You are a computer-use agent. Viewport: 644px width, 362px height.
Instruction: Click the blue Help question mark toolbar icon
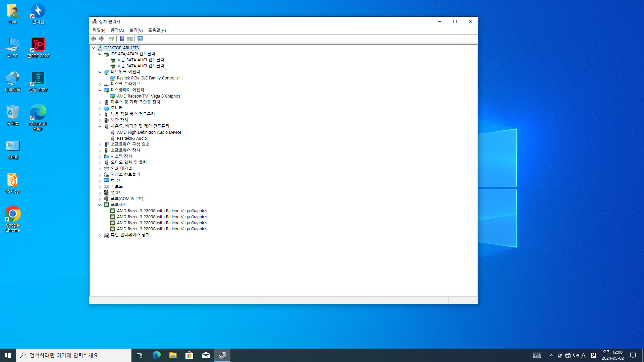pyautogui.click(x=122, y=39)
